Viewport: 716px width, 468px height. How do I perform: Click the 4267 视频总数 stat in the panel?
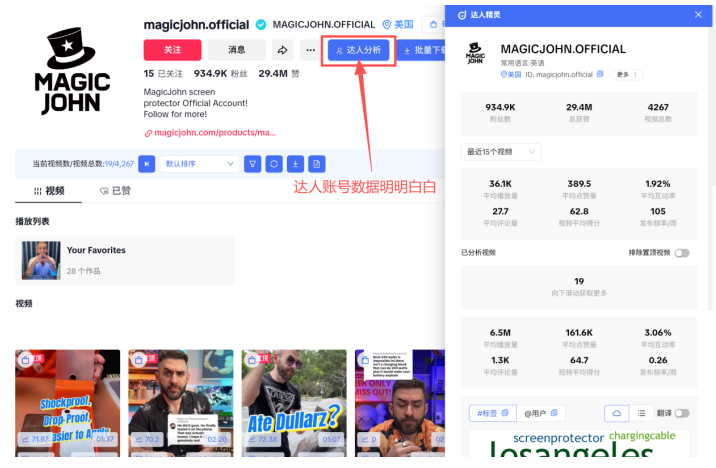coord(658,112)
